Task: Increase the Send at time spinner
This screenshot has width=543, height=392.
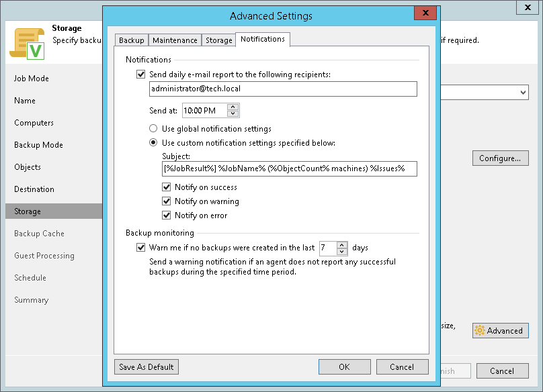Action: (x=233, y=107)
